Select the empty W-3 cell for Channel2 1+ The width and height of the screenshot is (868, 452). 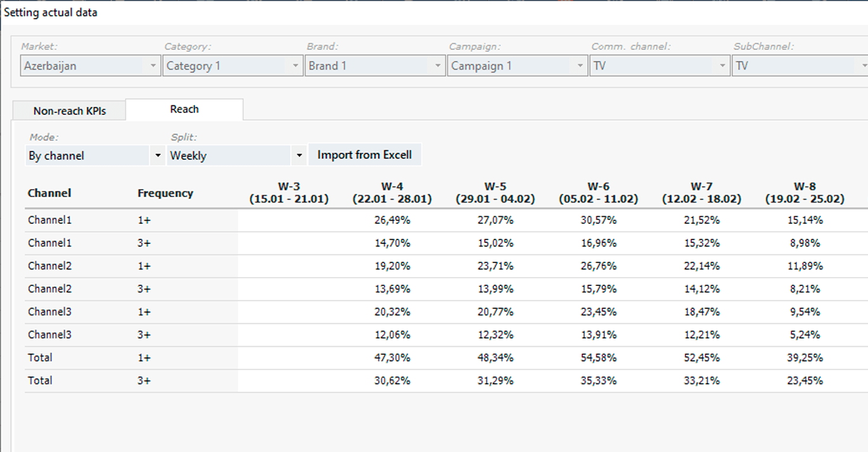(x=289, y=266)
